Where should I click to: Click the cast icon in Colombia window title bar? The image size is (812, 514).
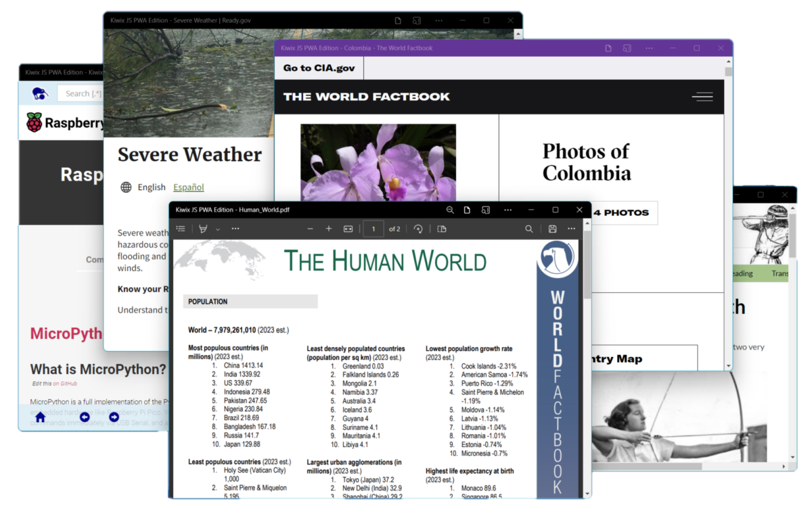[x=627, y=48]
